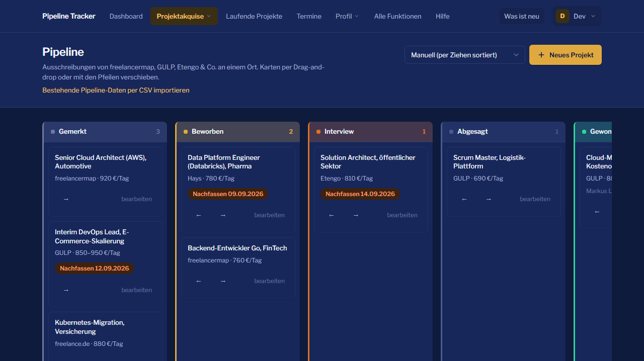Screen dimensions: 644x361
Task: Open Laufende Projekte page
Action: [254, 16]
